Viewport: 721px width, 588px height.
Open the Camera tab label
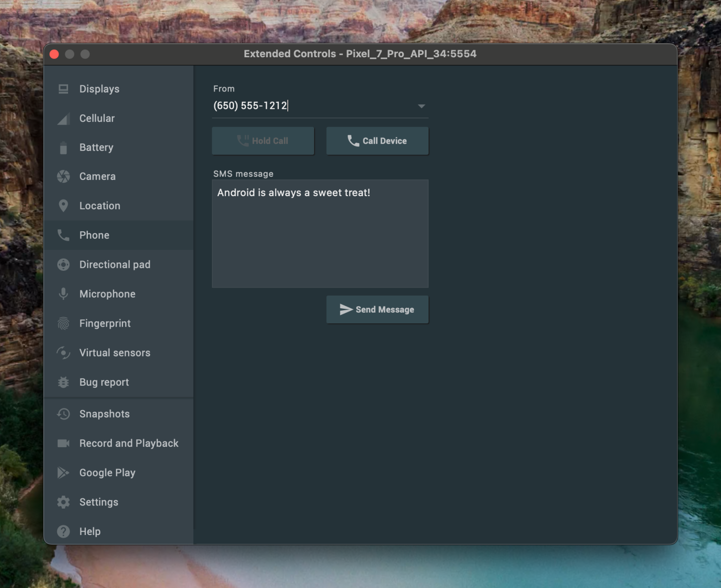click(98, 176)
